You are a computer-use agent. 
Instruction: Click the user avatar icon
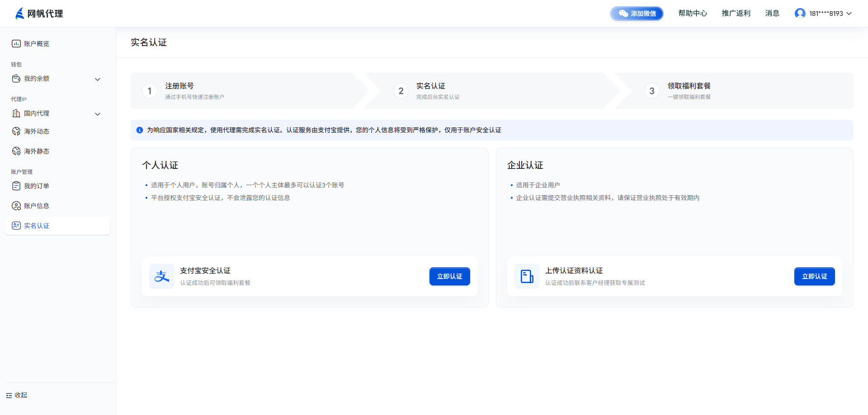tap(800, 14)
